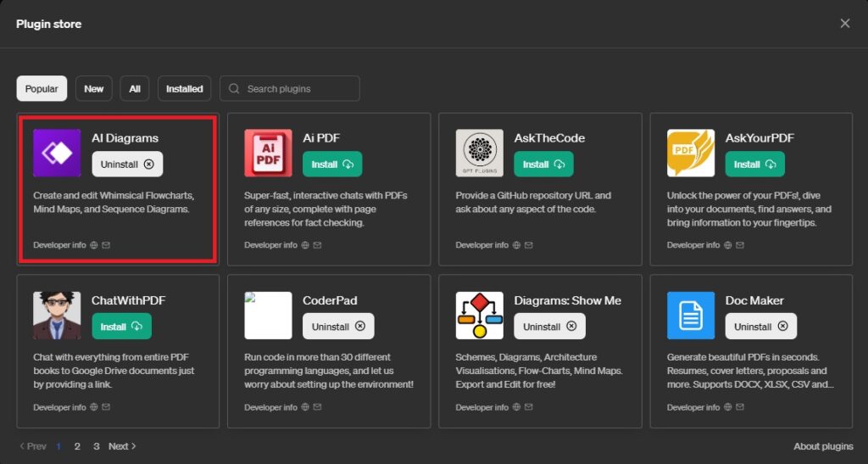Go to page 3 of plugins
The width and height of the screenshot is (868, 464).
[x=97, y=446]
